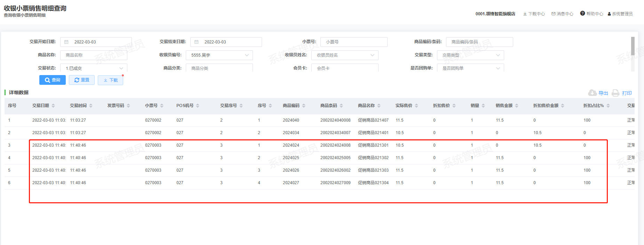This screenshot has width=644, height=245.
Task: Open the 收银员编号 dropdown showing 5555.吴宇
Action: tap(219, 55)
